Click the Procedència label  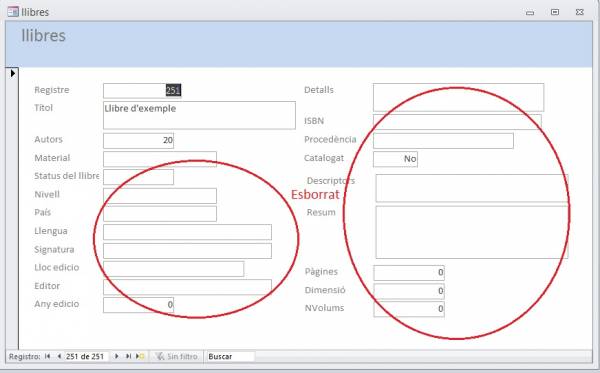tap(330, 139)
